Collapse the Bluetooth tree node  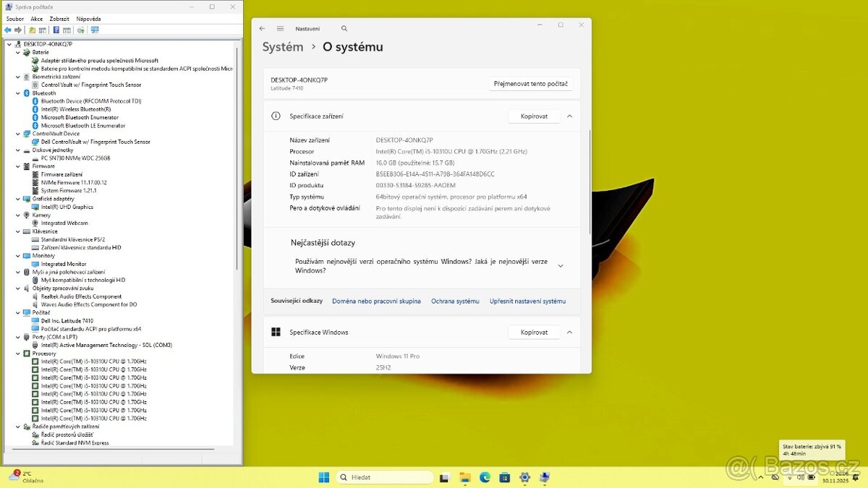click(x=18, y=93)
